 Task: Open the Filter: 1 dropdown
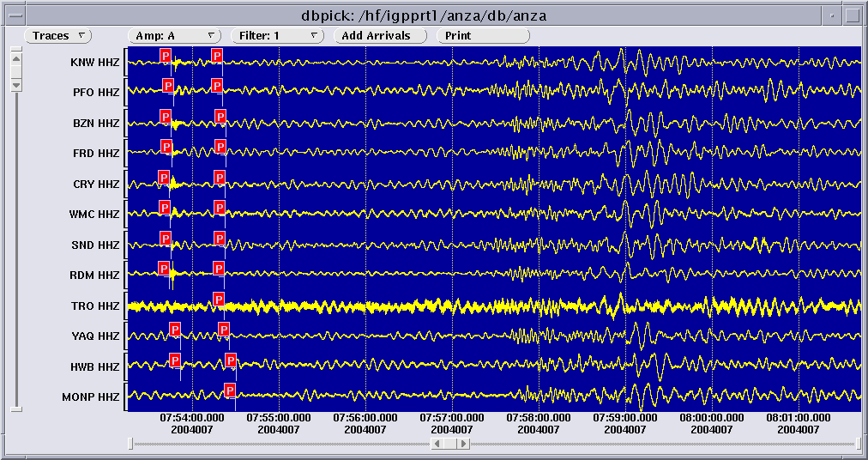click(x=277, y=35)
